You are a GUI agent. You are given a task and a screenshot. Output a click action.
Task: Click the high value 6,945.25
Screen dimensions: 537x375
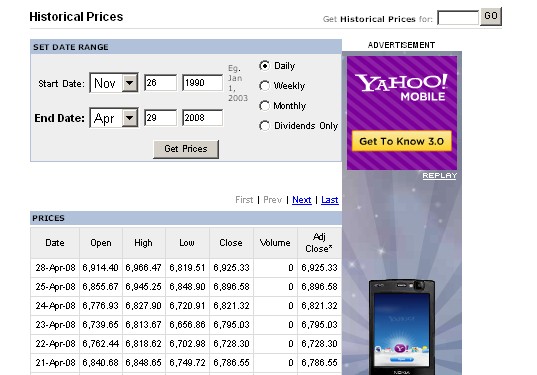click(x=143, y=287)
